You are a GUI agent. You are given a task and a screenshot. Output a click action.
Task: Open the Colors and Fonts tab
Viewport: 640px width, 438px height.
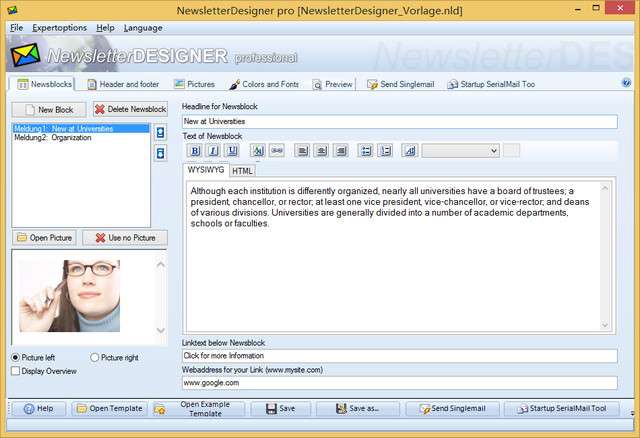[264, 84]
